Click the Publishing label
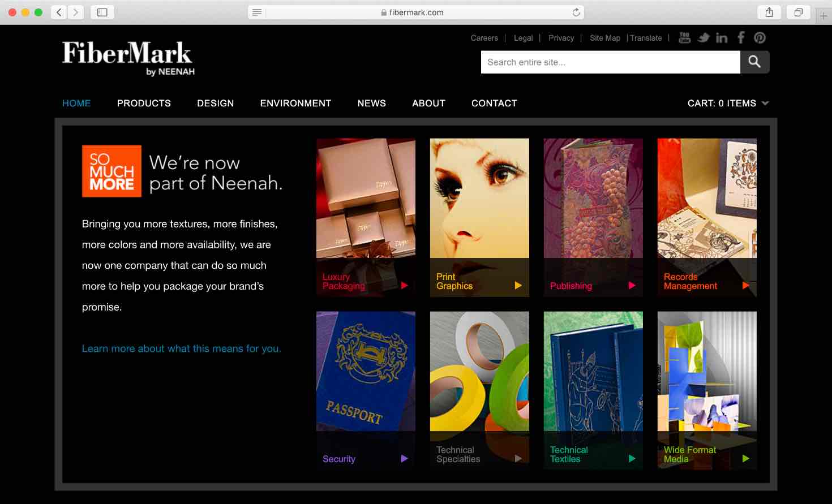The image size is (832, 504). pyautogui.click(x=571, y=286)
